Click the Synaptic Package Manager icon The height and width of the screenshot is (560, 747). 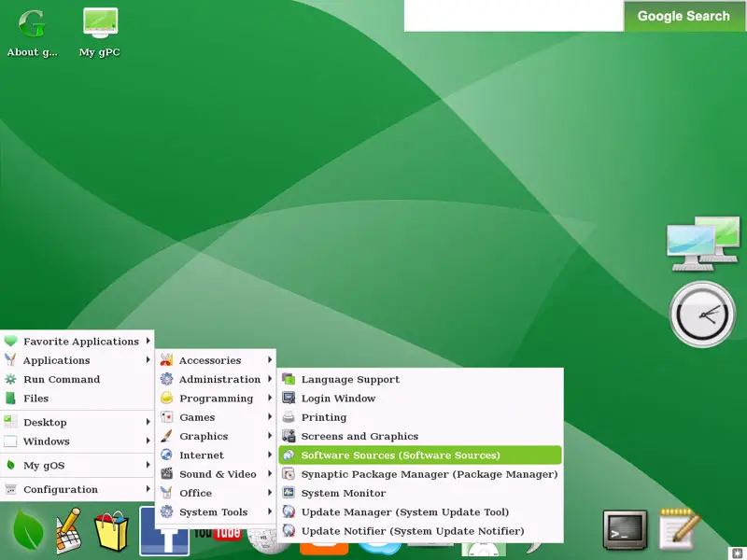coord(289,474)
